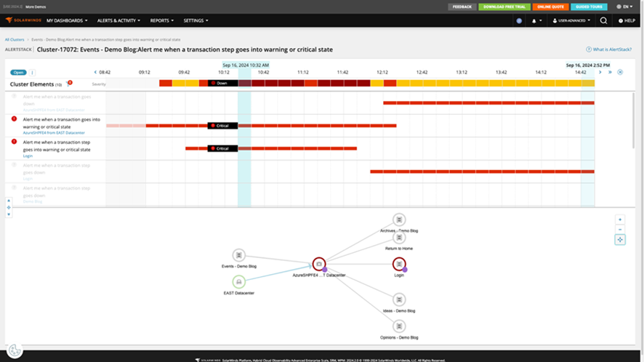The width and height of the screenshot is (644, 362).
Task: Zoom in on topology map
Action: pyautogui.click(x=620, y=220)
